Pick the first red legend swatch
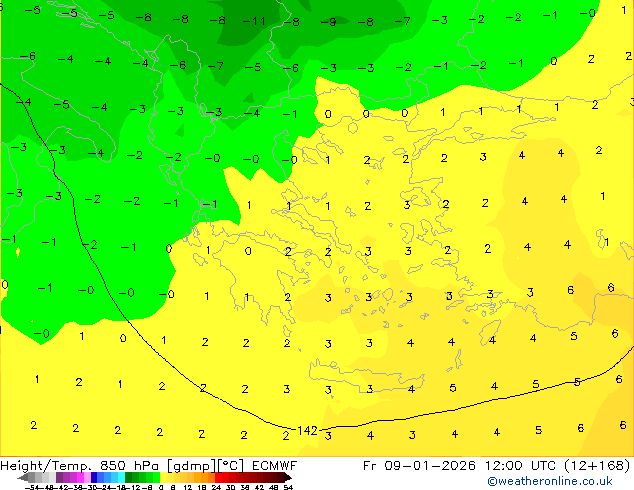 (218, 477)
